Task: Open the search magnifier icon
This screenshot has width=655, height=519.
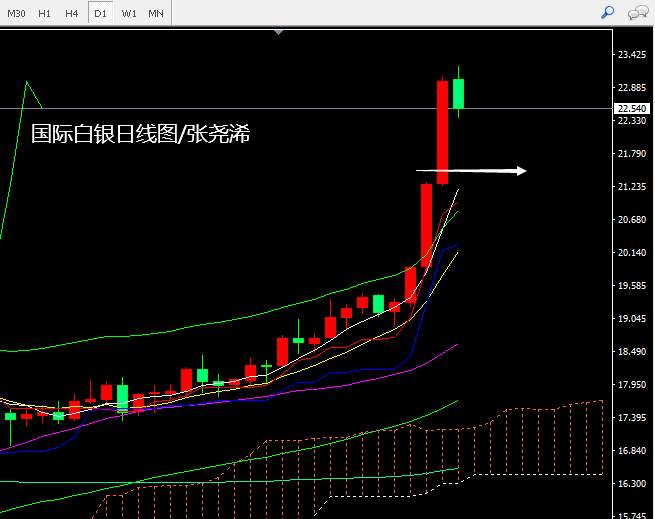Action: (607, 13)
